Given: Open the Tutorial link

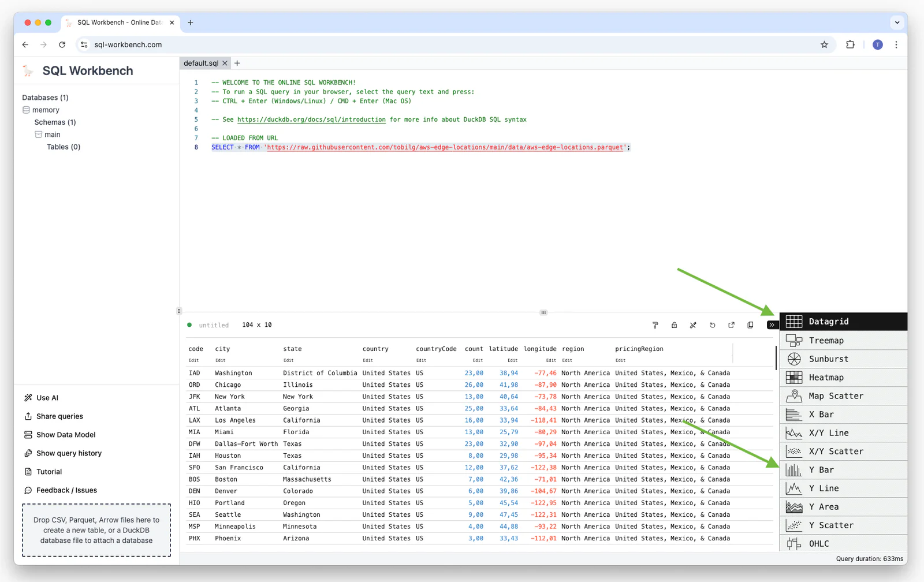Looking at the screenshot, I should coord(43,472).
